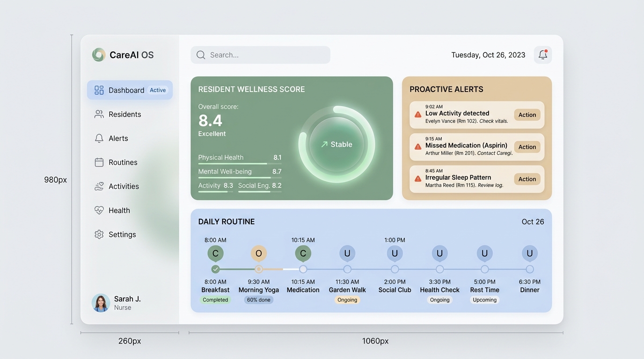Open the Residents menu item
Screen dimensions: 644x359
(x=130, y=114)
